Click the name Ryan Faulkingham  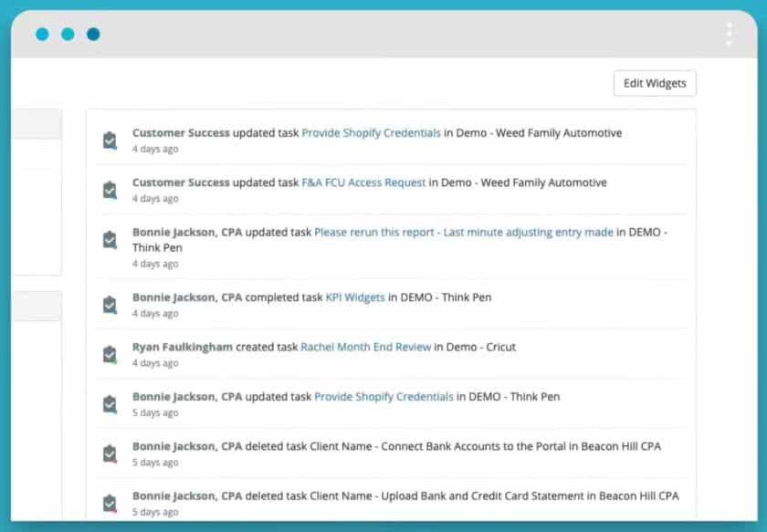click(x=183, y=347)
